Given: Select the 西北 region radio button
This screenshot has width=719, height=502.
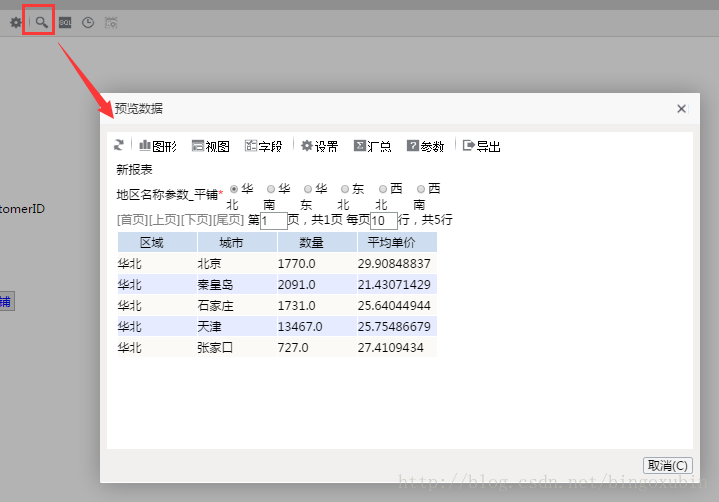Looking at the screenshot, I should pyautogui.click(x=383, y=189).
